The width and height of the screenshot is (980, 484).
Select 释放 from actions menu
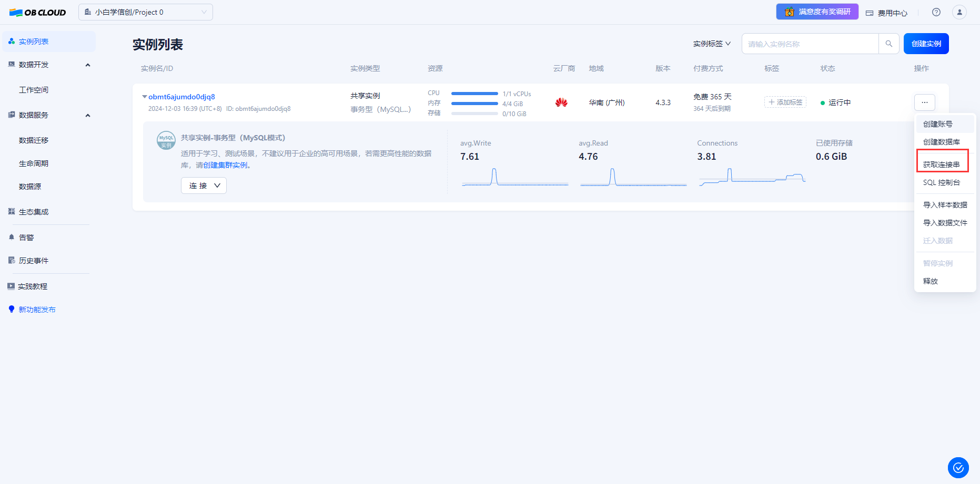click(945, 281)
